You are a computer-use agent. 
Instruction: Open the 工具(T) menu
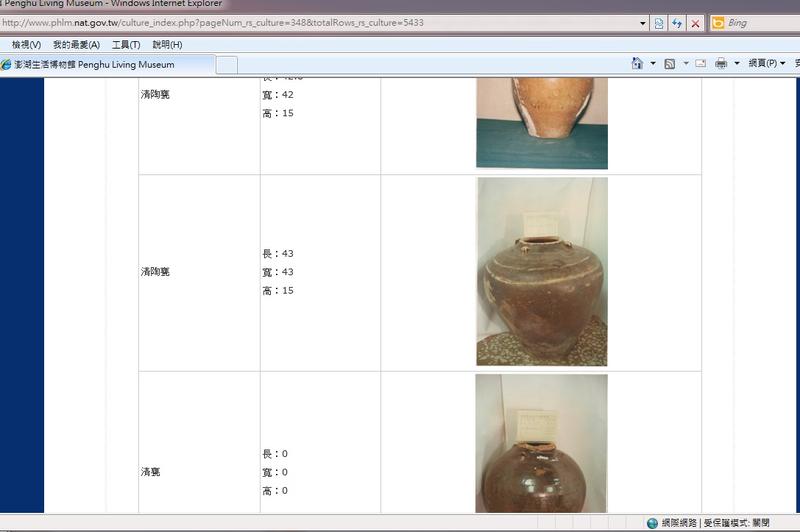pos(126,45)
